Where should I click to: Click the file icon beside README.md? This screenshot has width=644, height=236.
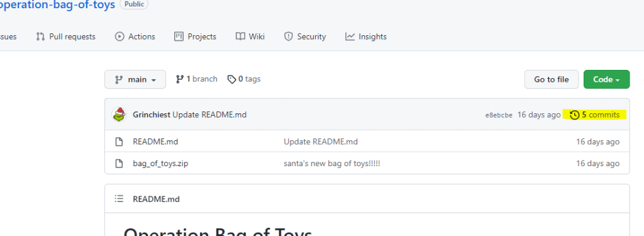pos(119,142)
